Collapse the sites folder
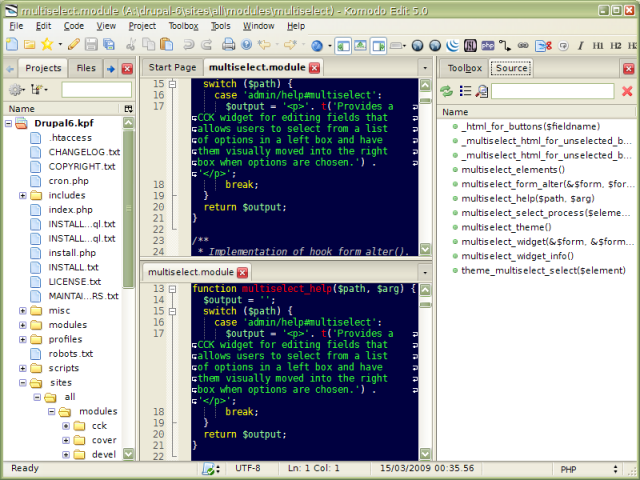 22,383
